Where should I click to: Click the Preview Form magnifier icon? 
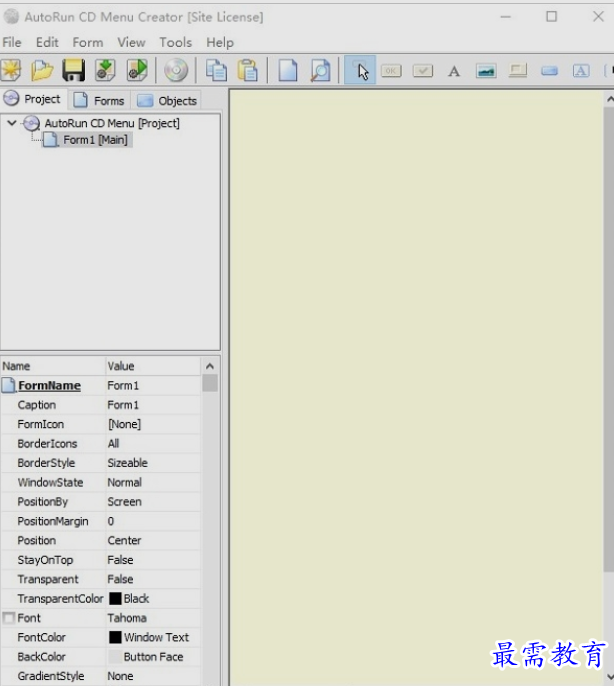[x=319, y=71]
